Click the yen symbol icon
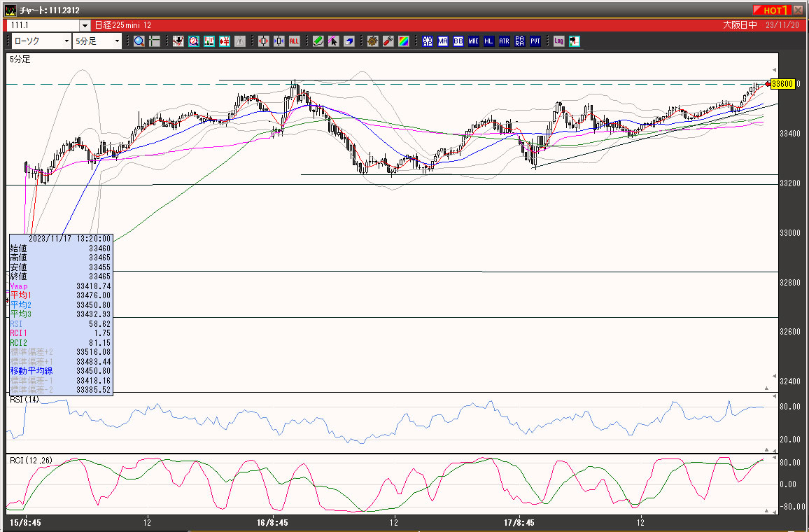The height and width of the screenshot is (532, 809). (x=225, y=41)
